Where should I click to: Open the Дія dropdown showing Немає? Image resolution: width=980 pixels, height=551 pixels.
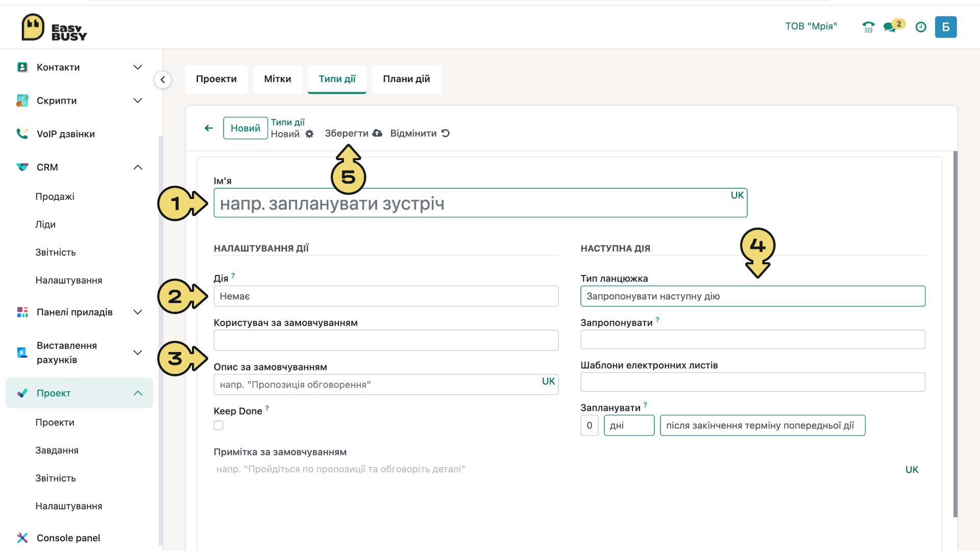coord(386,296)
